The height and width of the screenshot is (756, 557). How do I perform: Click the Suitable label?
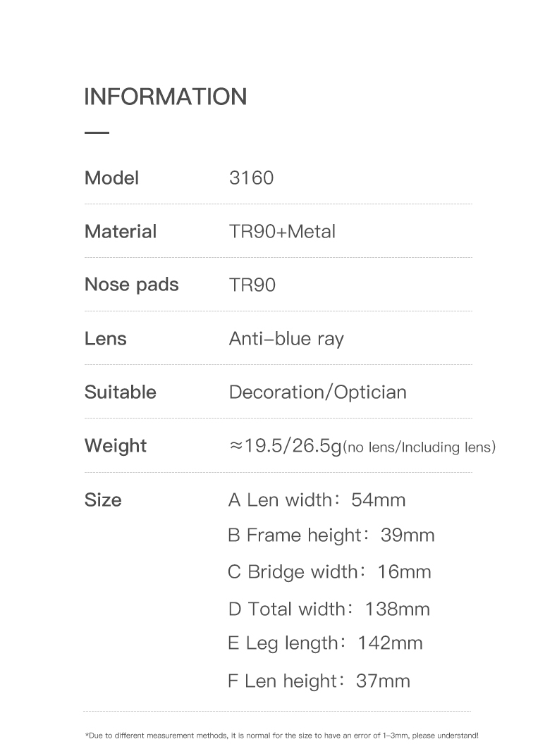(121, 392)
